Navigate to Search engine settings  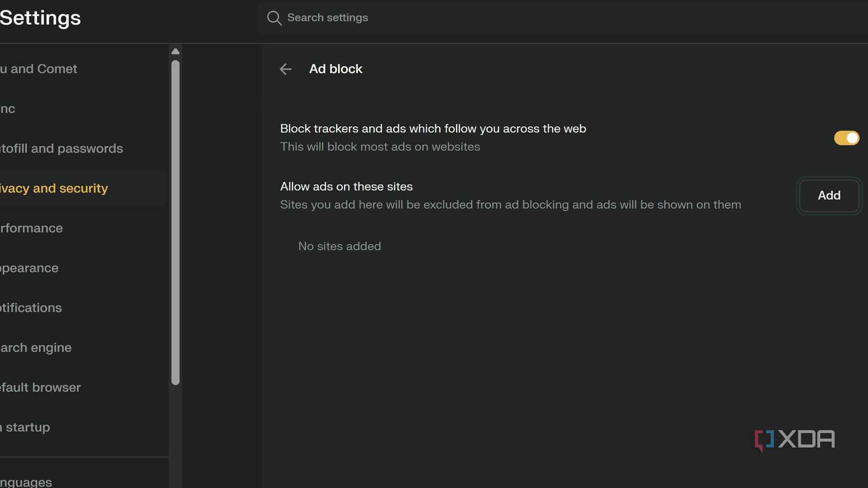click(36, 348)
